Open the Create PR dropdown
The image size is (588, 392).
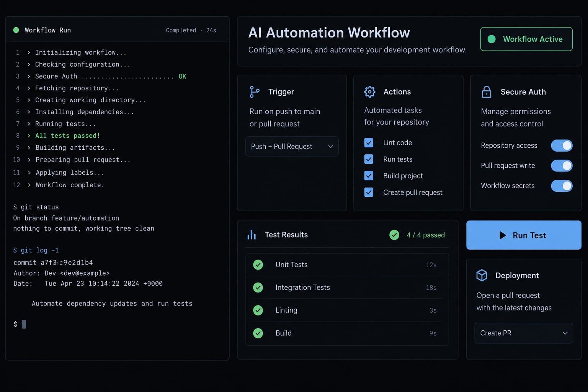pos(524,333)
